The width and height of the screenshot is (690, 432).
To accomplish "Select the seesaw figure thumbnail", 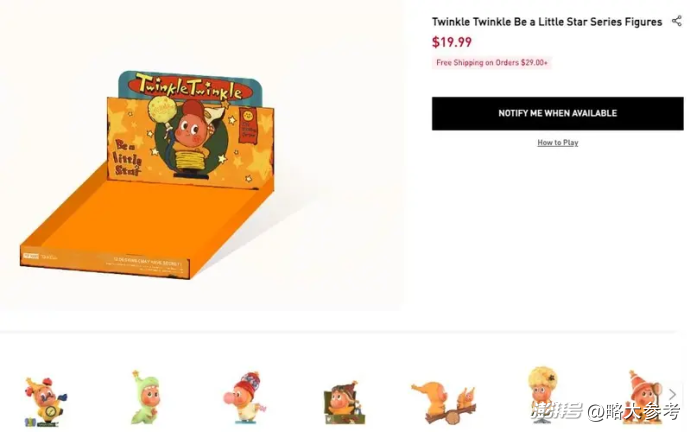I will click(x=443, y=403).
